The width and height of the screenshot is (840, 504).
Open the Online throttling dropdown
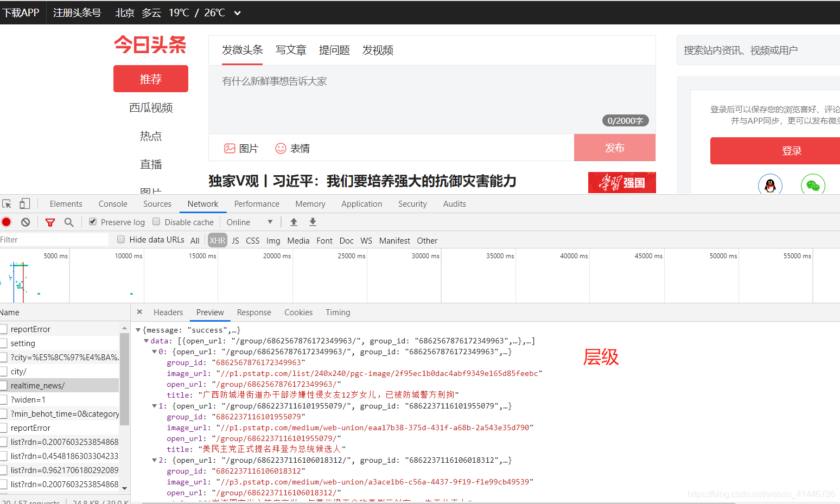point(250,222)
